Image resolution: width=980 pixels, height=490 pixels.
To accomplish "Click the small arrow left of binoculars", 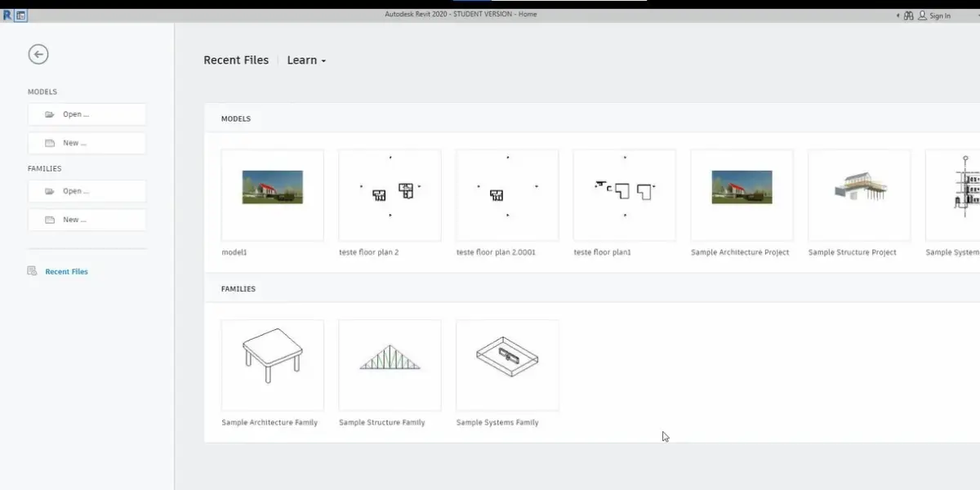I will click(898, 16).
